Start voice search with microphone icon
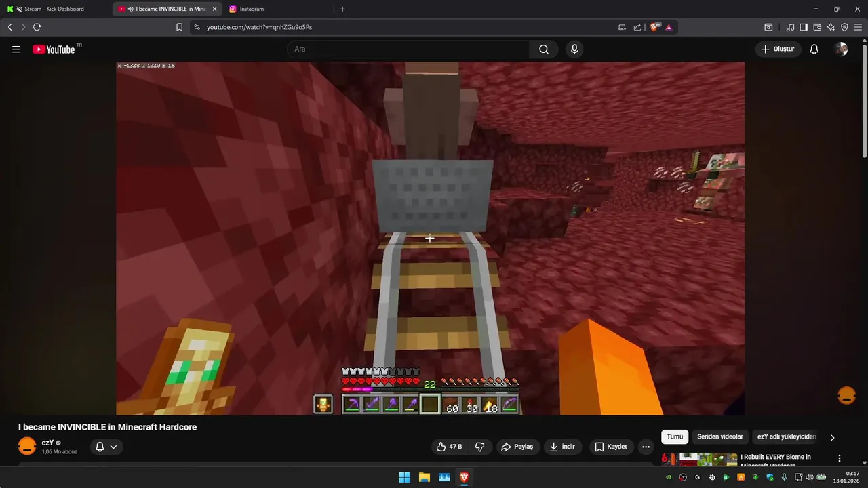The width and height of the screenshot is (868, 488). coord(574,49)
